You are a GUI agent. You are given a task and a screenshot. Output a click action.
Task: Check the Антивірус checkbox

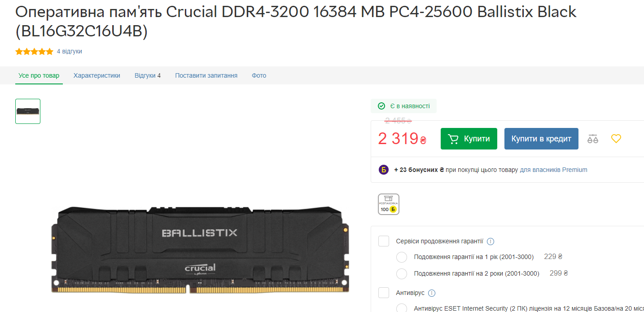coord(384,293)
